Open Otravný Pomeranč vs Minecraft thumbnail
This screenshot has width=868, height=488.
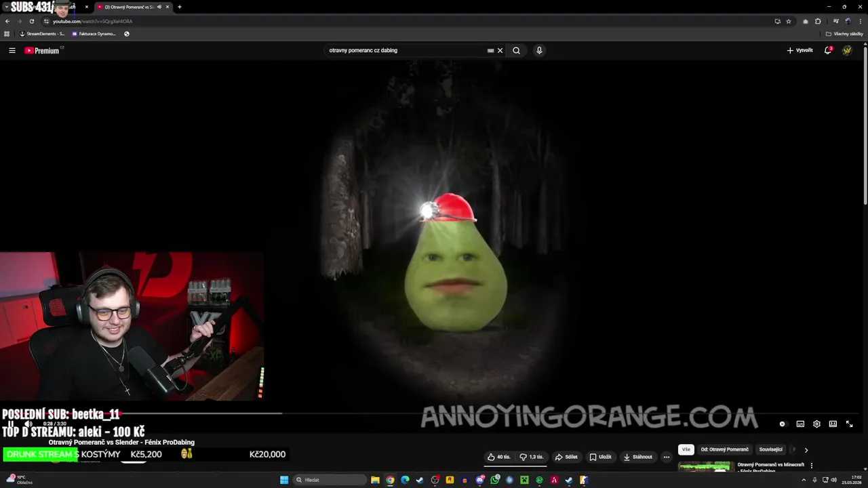(x=705, y=466)
